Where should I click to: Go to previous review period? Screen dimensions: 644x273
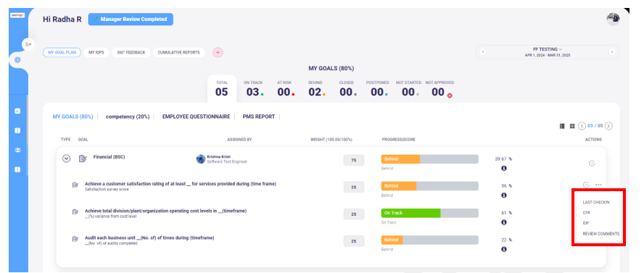point(483,52)
